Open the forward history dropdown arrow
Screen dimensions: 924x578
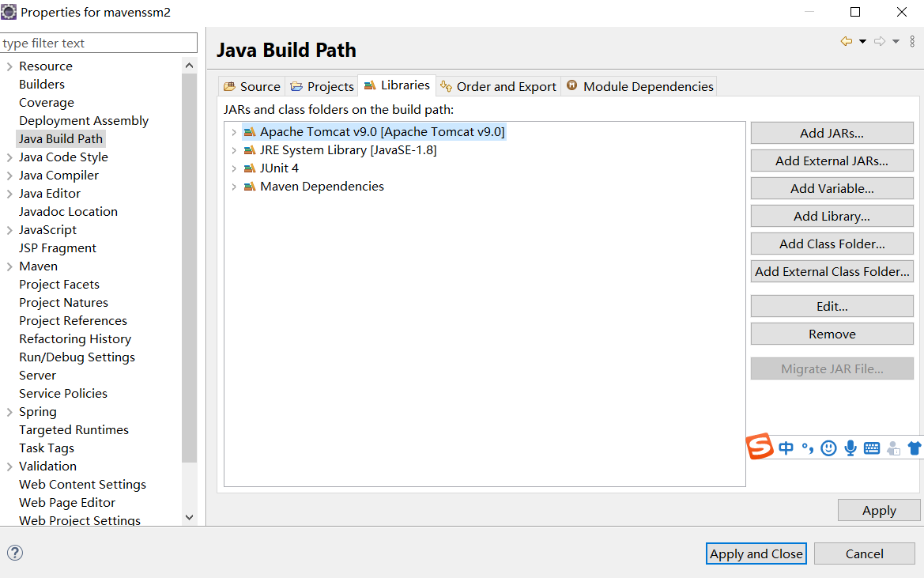[x=896, y=41]
